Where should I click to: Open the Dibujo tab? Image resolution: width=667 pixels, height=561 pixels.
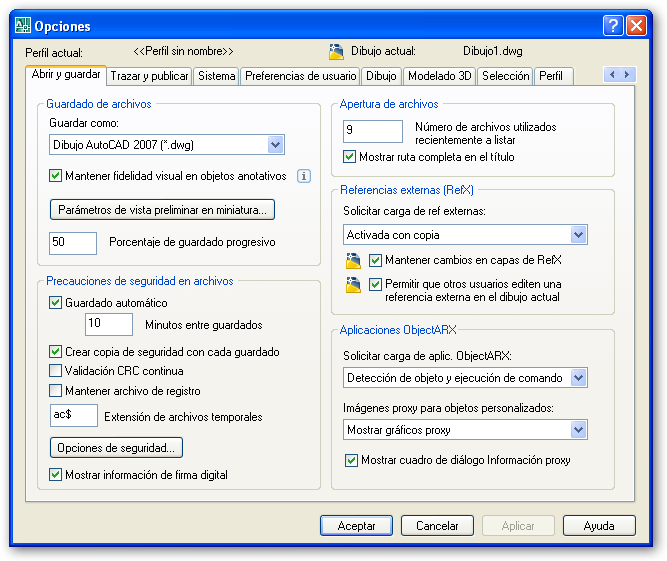coord(381,76)
